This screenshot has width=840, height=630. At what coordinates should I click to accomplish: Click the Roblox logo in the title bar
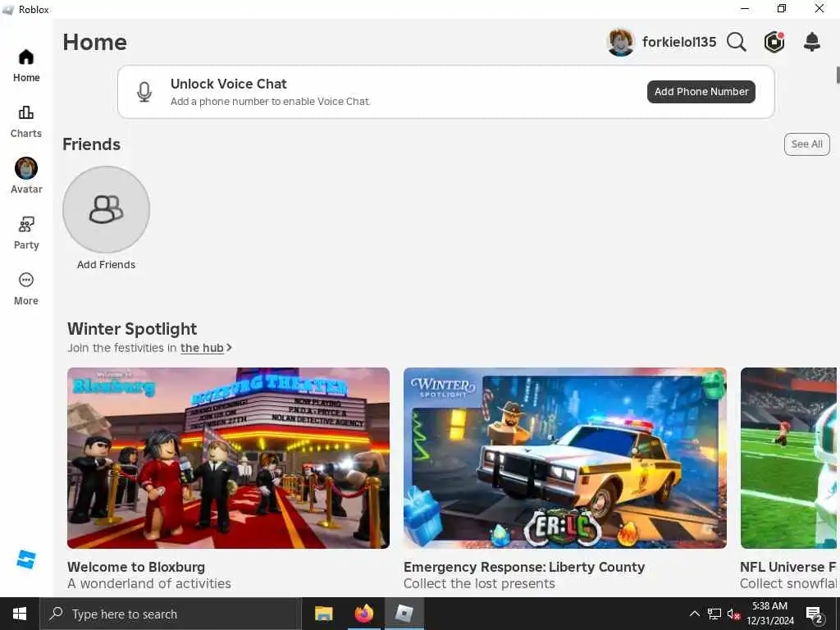click(8, 9)
